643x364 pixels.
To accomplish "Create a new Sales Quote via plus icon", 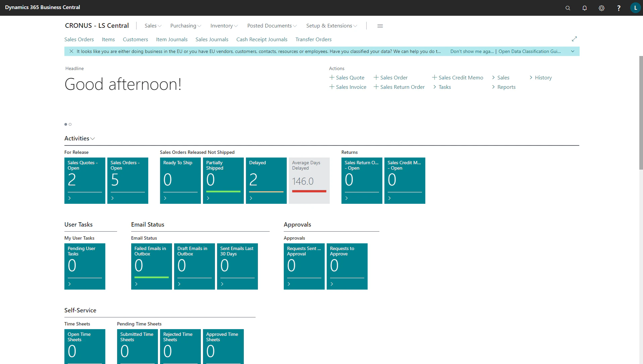I will pyautogui.click(x=331, y=77).
